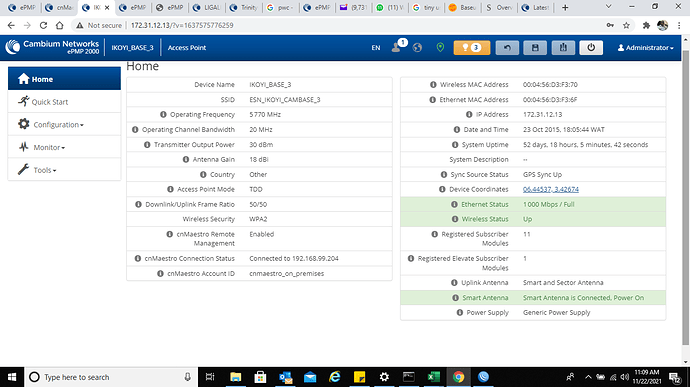This screenshot has width=690, height=387.
Task: Reload the page with the browser refresh button
Action: 43,26
